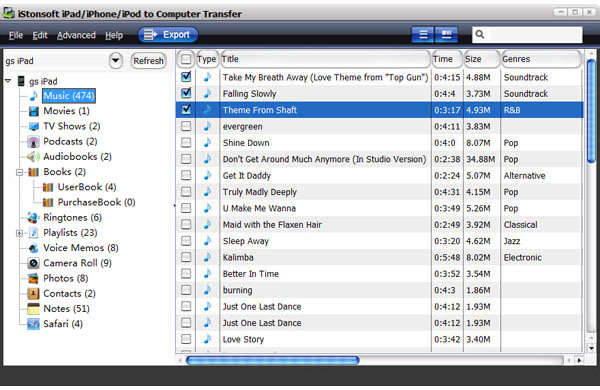Open the Edit menu
The image size is (600, 390).
[40, 35]
